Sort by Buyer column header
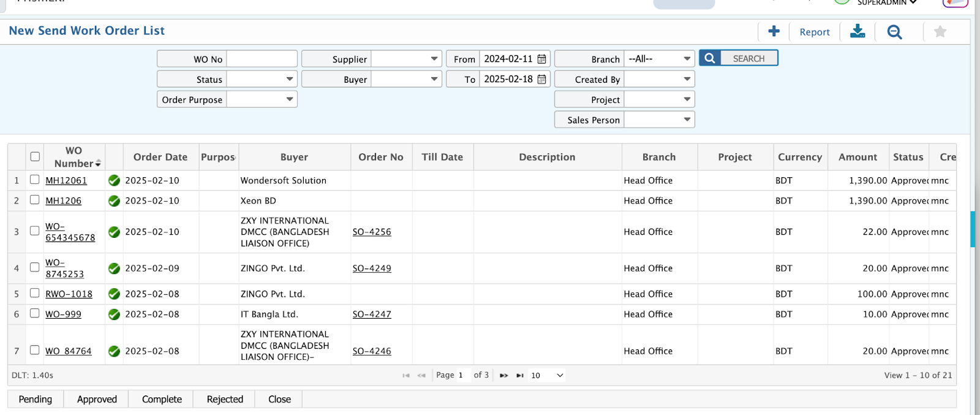Viewport: 980px width, 415px height. click(294, 157)
